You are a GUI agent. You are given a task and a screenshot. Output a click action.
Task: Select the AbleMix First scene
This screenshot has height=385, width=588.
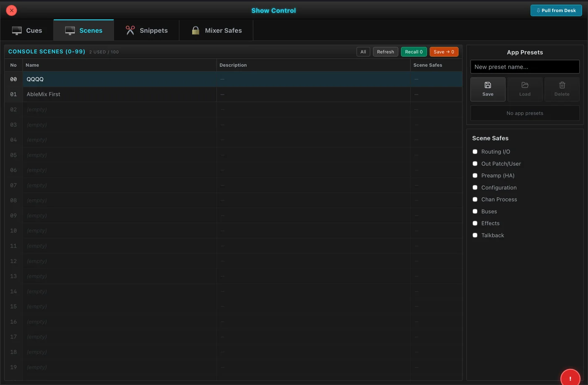coord(233,94)
